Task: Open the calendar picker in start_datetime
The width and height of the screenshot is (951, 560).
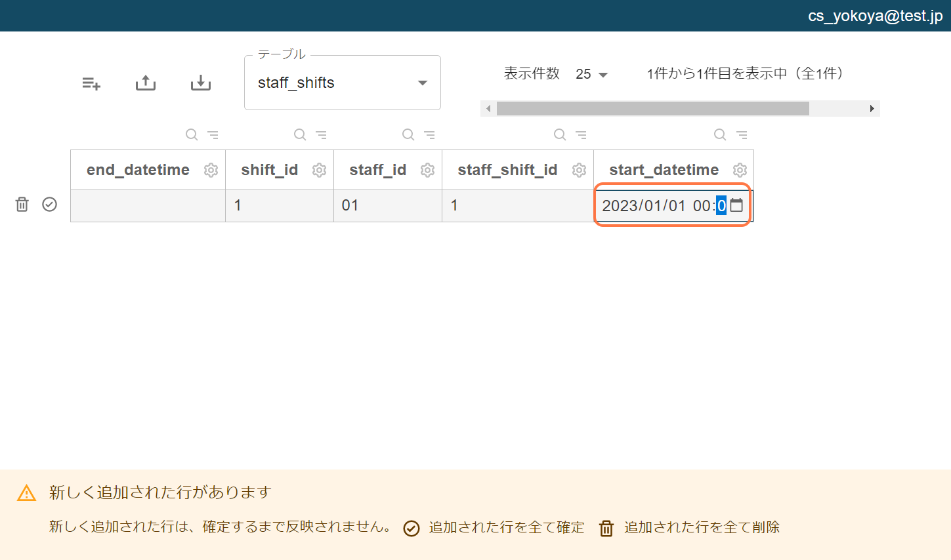Action: [736, 205]
